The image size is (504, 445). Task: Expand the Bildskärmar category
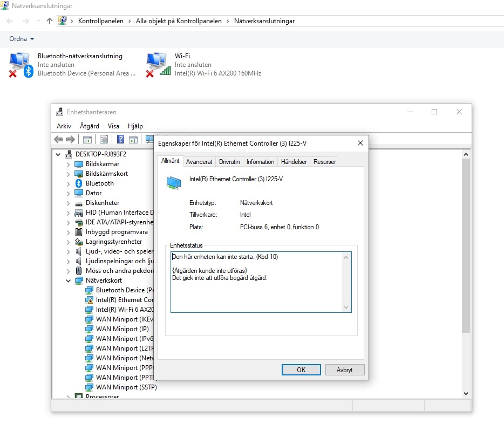point(68,165)
